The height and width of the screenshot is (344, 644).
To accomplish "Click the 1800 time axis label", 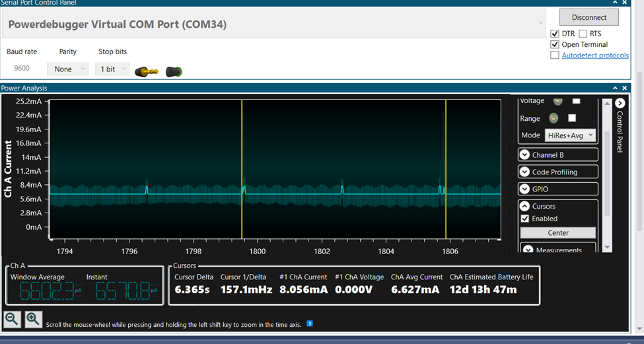I will point(258,251).
